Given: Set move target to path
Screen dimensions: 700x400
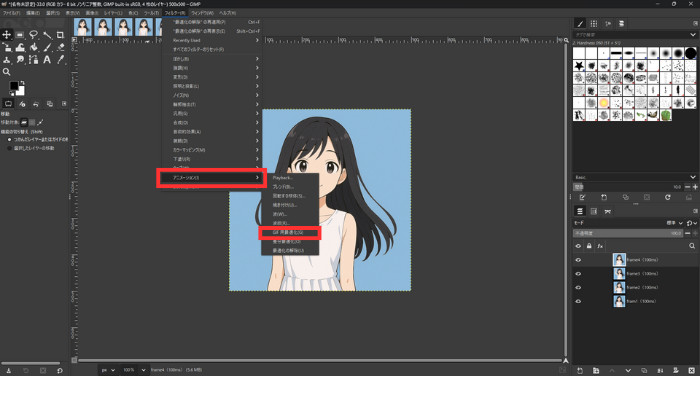Looking at the screenshot, I should (40, 122).
